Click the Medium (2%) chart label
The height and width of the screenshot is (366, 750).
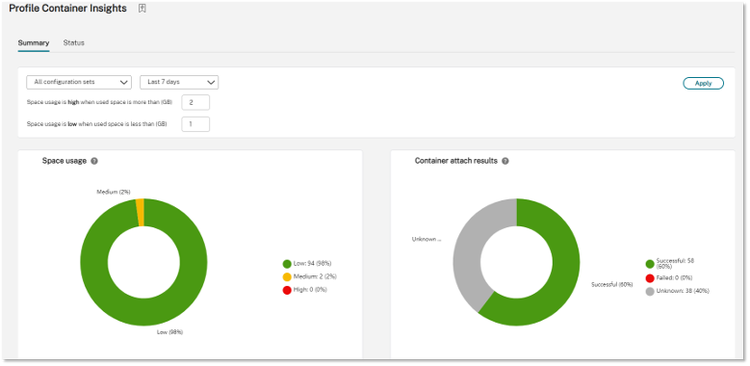coord(113,192)
